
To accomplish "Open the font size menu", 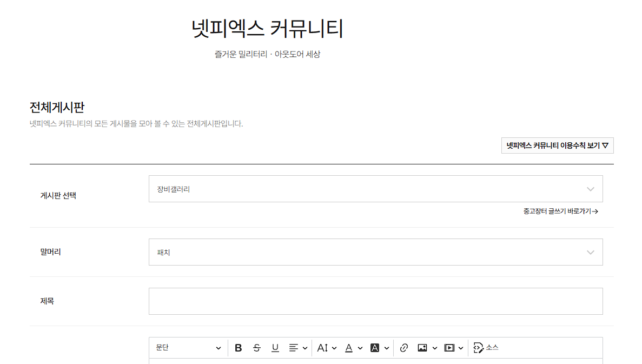I will coord(327,348).
